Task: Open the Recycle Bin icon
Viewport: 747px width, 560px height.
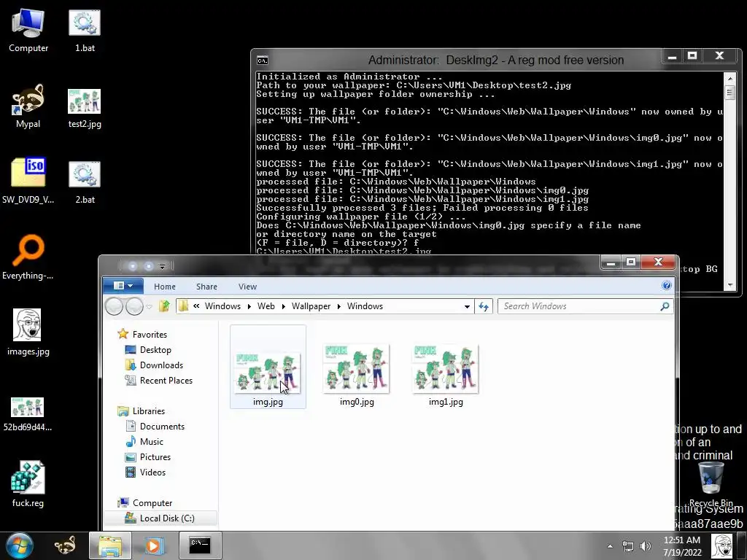Action: coord(711,484)
